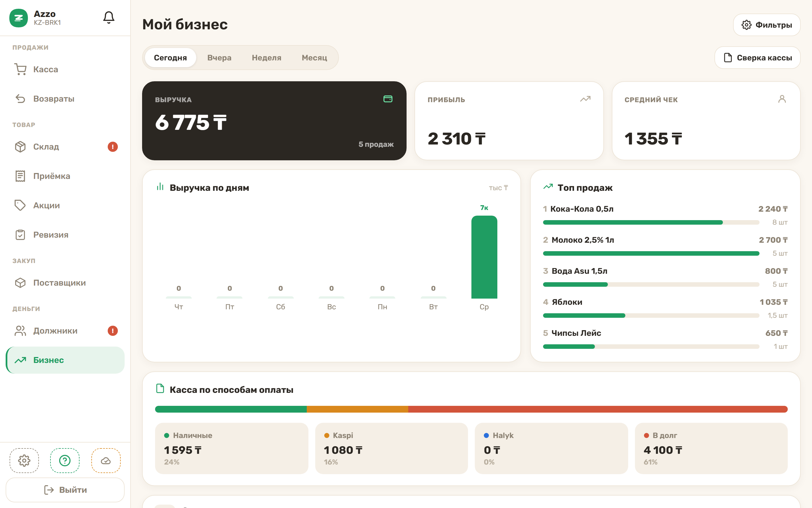This screenshot has width=812, height=508.
Task: Click the Средний чек 1 355 ₸ card
Action: (706, 121)
